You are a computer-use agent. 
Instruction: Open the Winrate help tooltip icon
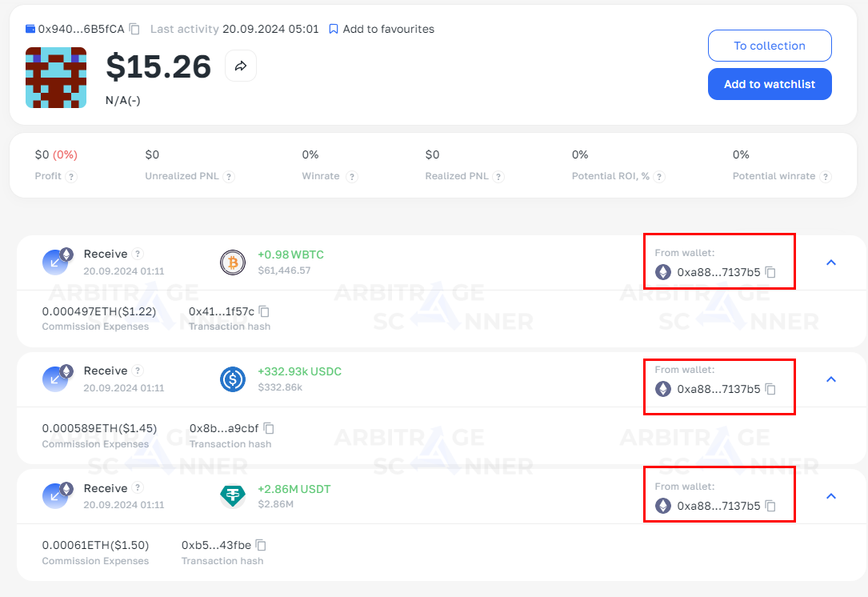point(352,177)
